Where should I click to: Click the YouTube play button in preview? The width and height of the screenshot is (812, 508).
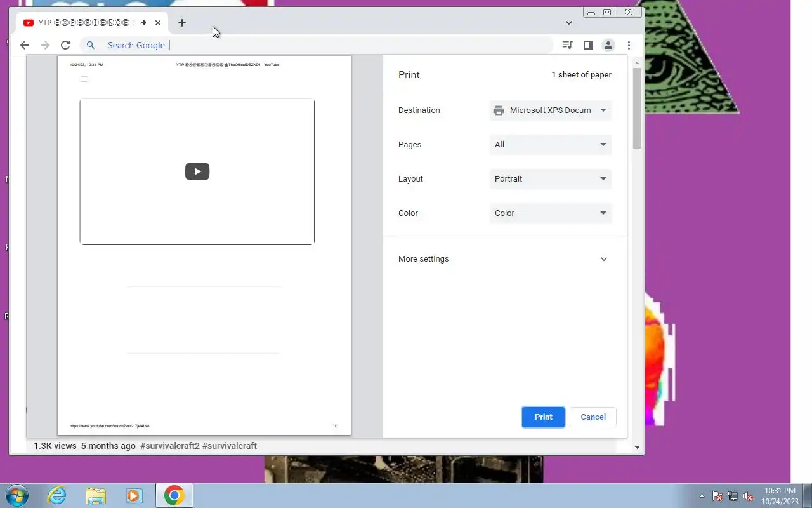pyautogui.click(x=197, y=171)
